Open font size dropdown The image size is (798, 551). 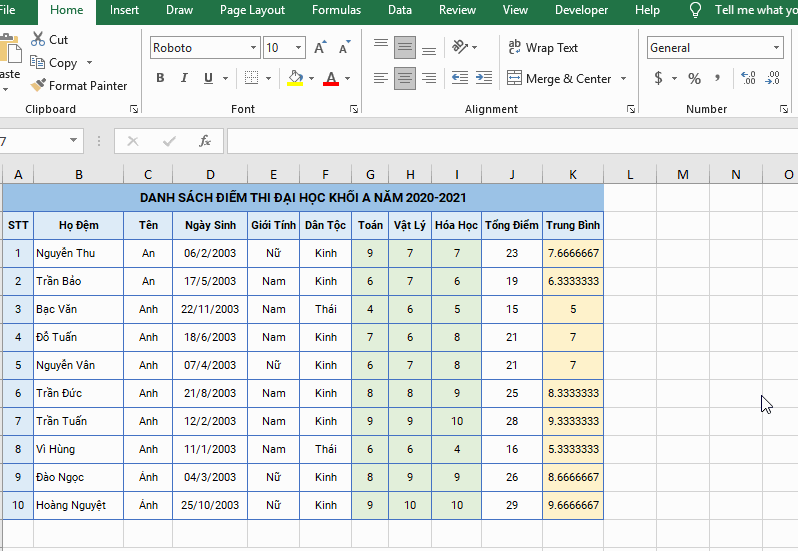click(298, 47)
